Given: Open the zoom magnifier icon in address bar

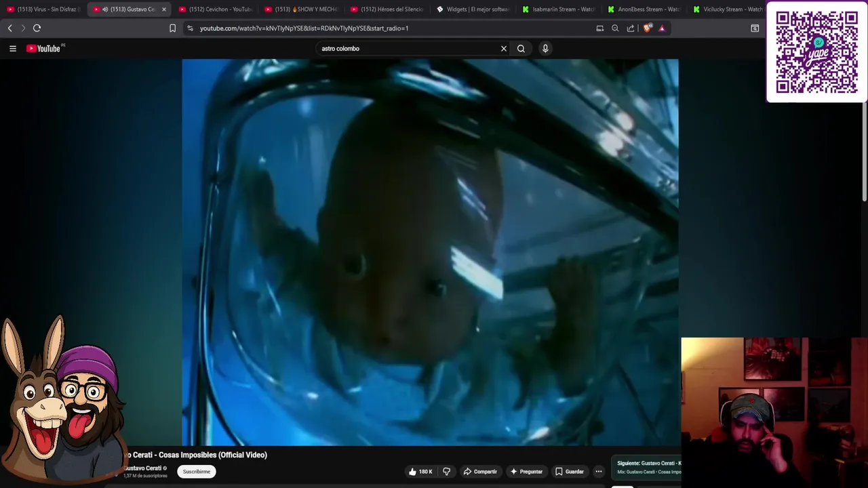Looking at the screenshot, I should click(615, 28).
